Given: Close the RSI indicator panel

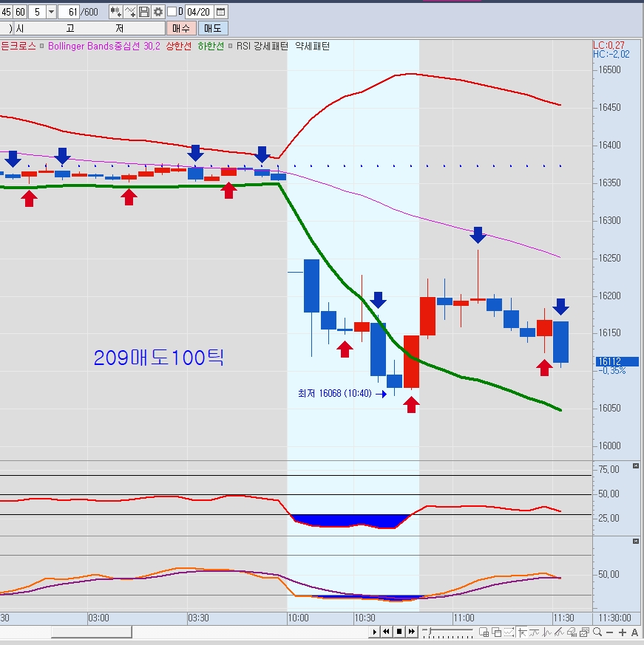Looking at the screenshot, I should (x=636, y=465).
